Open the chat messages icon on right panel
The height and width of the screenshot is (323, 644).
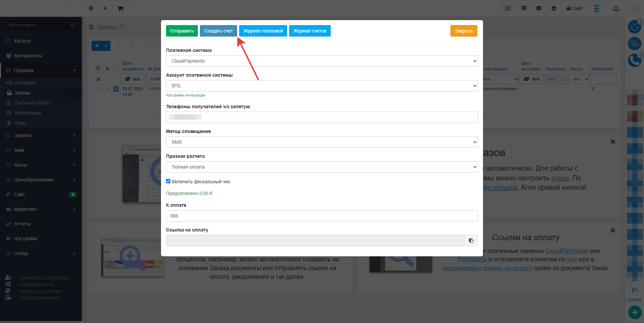click(x=635, y=44)
